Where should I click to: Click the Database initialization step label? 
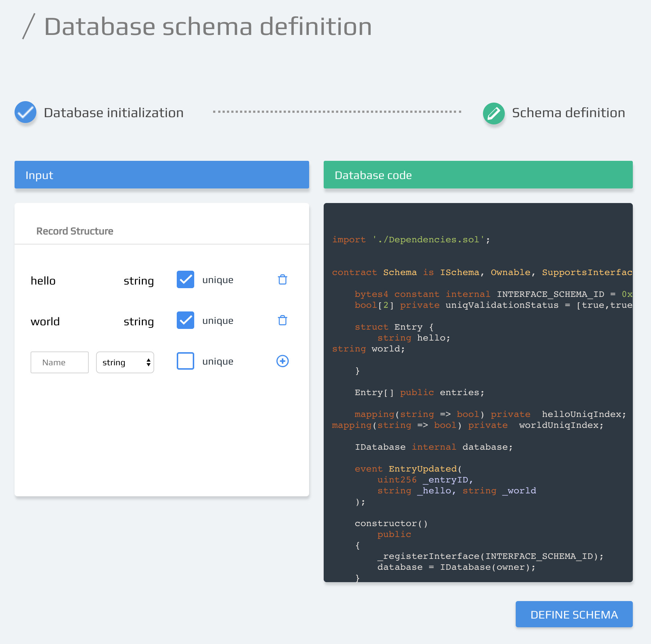click(114, 113)
